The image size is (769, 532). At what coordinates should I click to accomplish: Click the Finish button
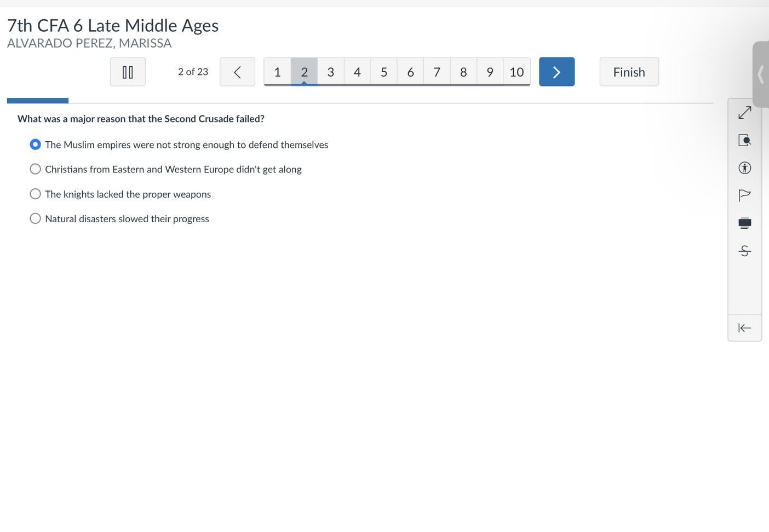629,72
